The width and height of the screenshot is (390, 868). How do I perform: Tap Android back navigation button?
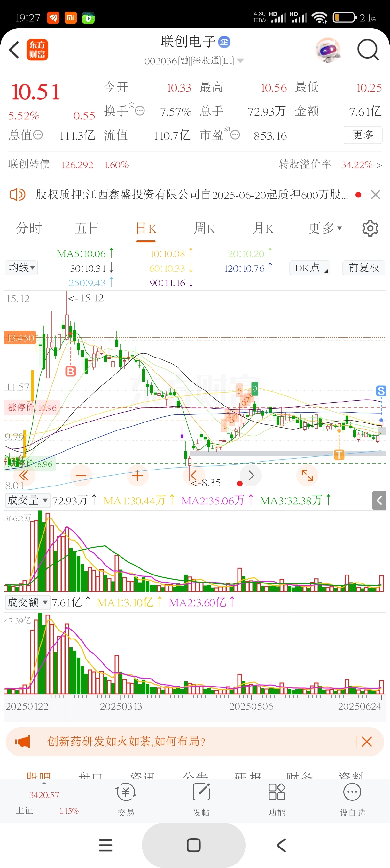point(282,845)
